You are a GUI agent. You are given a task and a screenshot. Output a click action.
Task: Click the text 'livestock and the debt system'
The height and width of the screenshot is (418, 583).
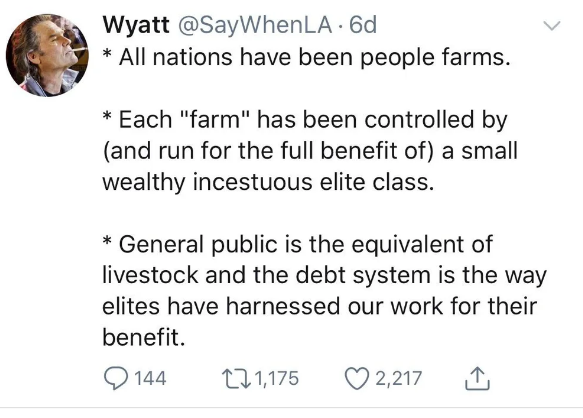click(266, 275)
